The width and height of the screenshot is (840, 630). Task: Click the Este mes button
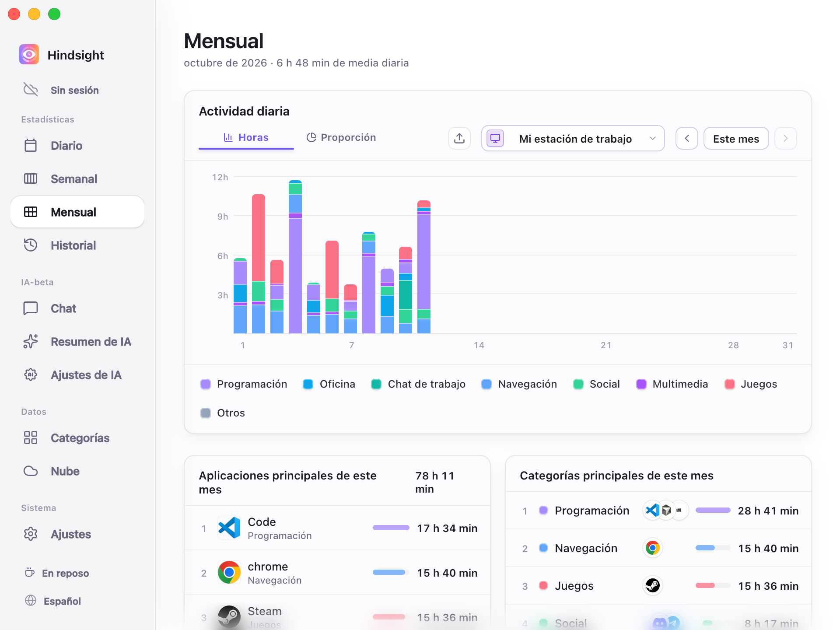(736, 139)
